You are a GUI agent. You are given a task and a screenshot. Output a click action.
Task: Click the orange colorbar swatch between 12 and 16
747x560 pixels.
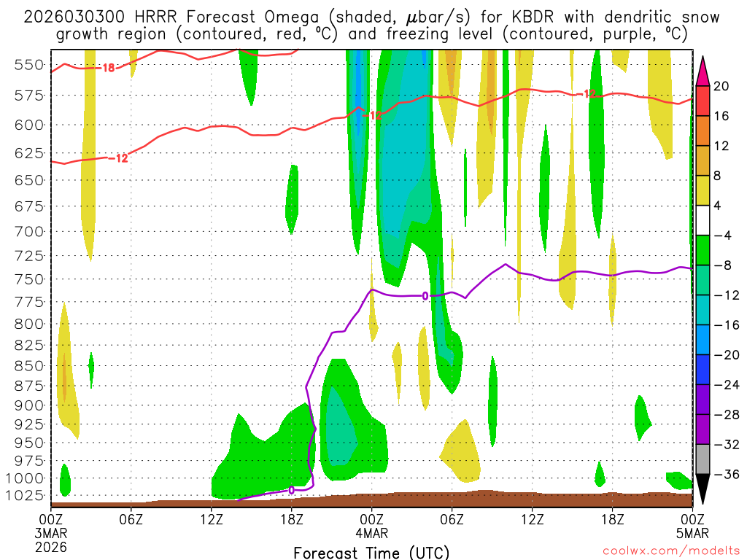[x=703, y=131]
